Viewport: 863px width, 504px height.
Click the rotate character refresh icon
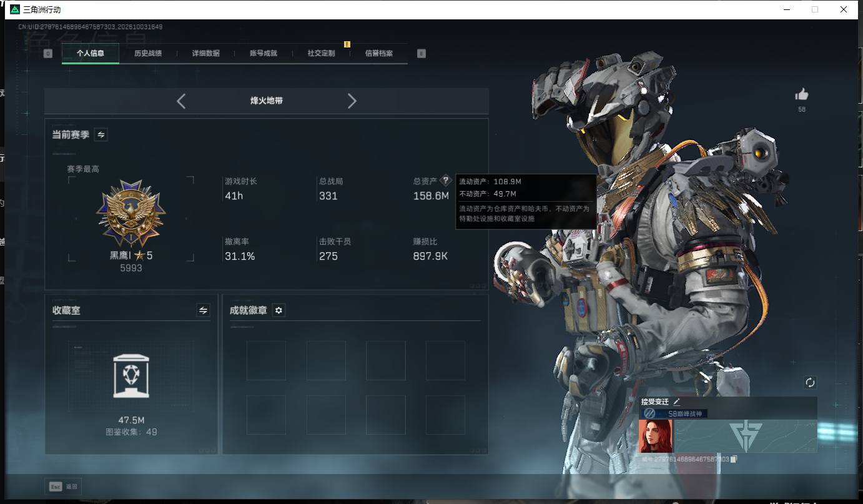(810, 382)
